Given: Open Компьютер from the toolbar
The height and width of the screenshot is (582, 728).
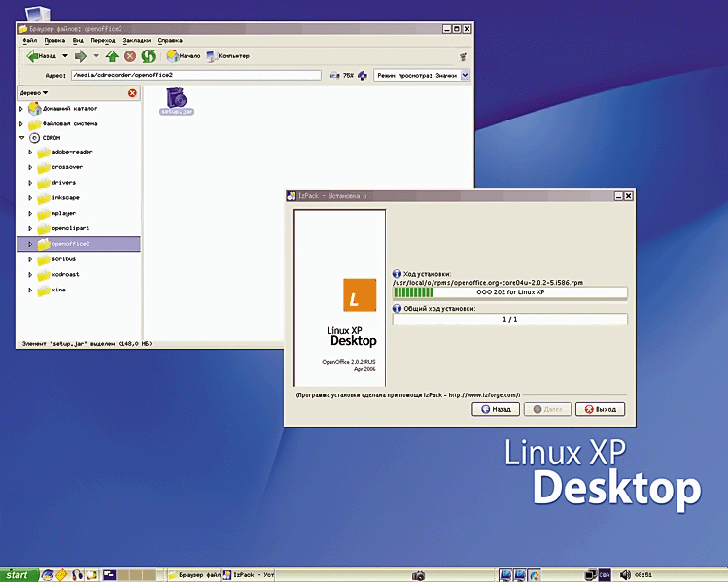Looking at the screenshot, I should click(x=227, y=56).
